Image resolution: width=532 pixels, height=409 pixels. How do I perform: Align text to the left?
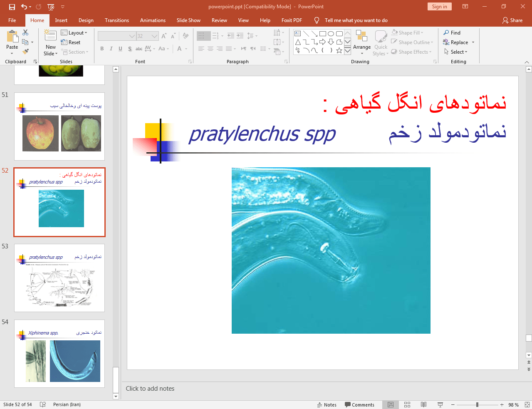click(201, 49)
